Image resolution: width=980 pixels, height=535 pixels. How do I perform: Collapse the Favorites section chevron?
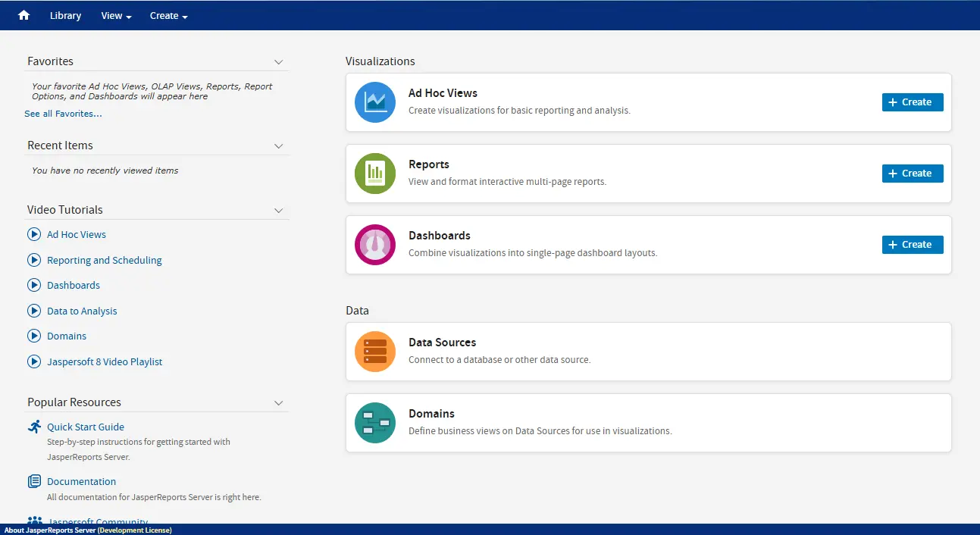[278, 62]
